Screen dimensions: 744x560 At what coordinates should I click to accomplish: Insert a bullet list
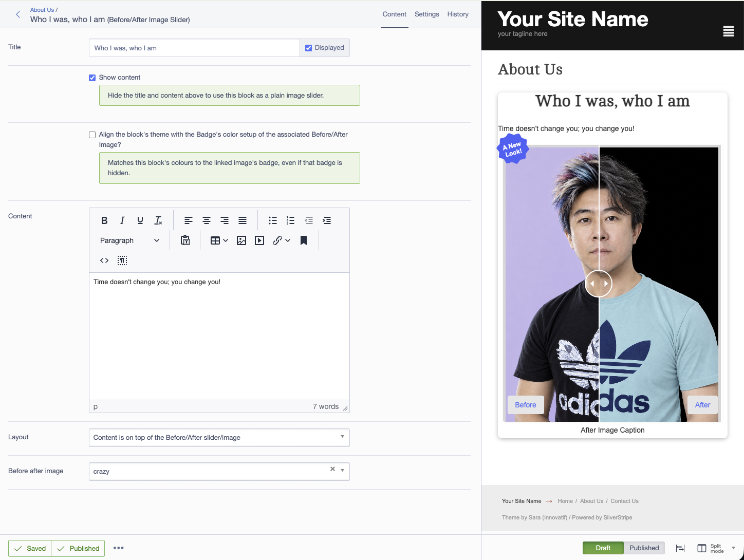273,220
